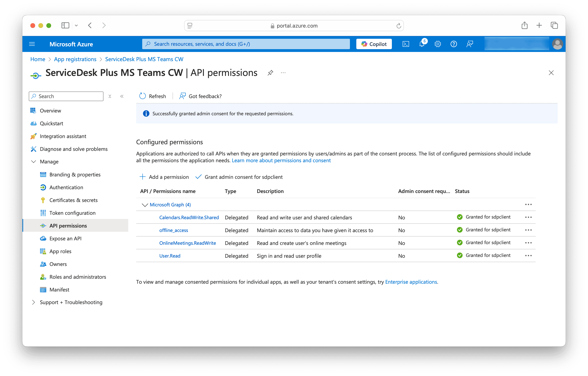This screenshot has width=588, height=376.
Task: Open the feedback icon in header
Action: [x=469, y=44]
